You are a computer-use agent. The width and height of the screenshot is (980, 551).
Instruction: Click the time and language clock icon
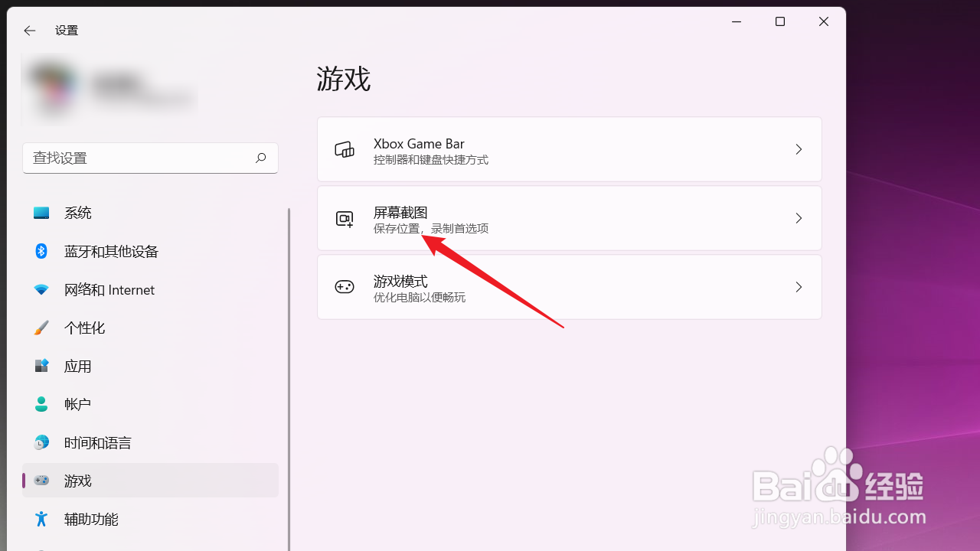tap(41, 442)
